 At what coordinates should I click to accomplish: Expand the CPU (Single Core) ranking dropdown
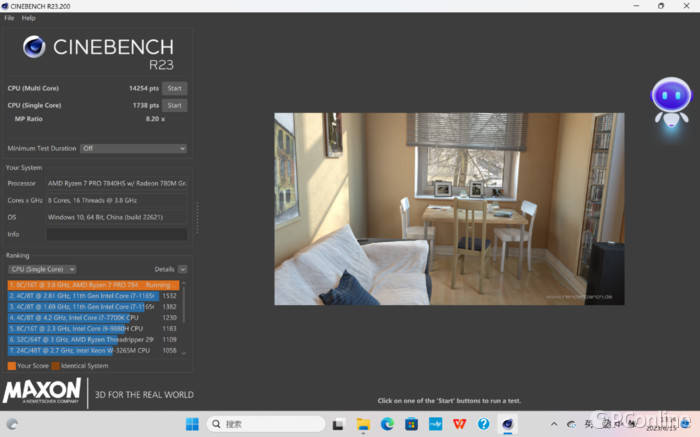pos(42,269)
